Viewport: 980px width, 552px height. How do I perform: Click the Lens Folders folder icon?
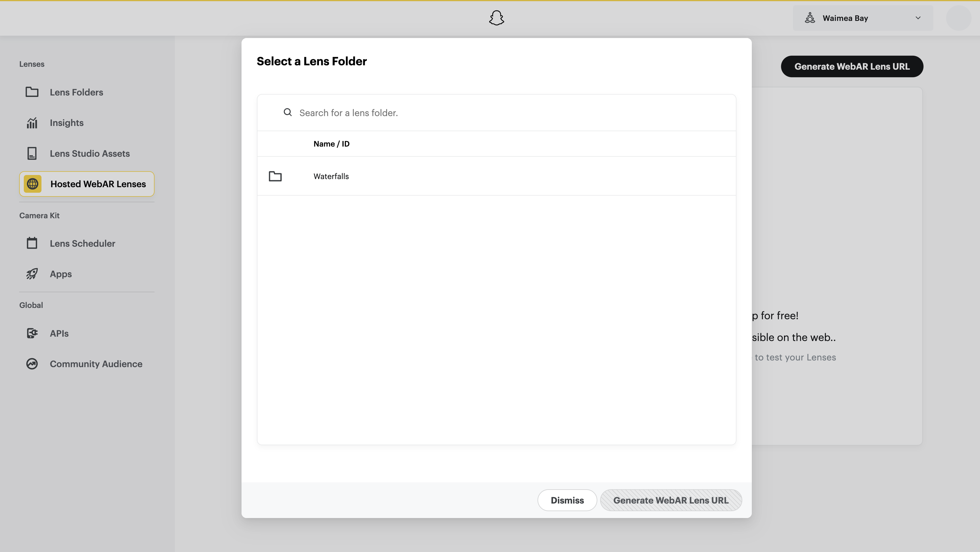[32, 92]
